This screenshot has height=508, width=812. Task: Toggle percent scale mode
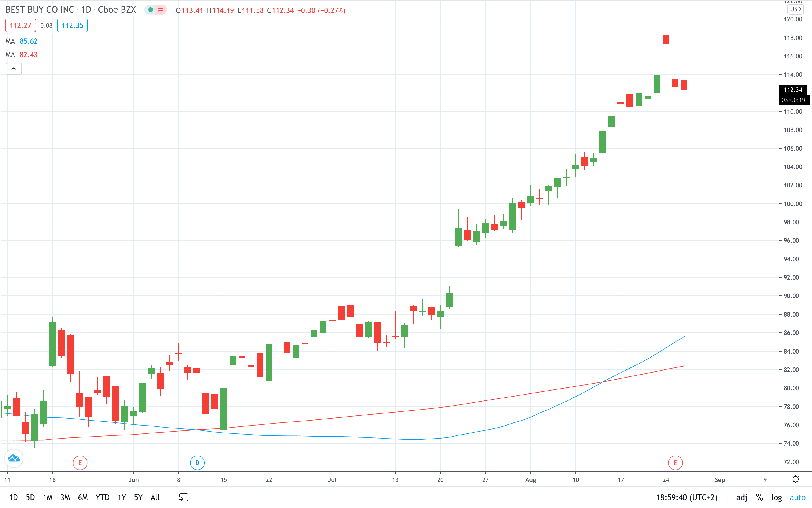click(759, 498)
